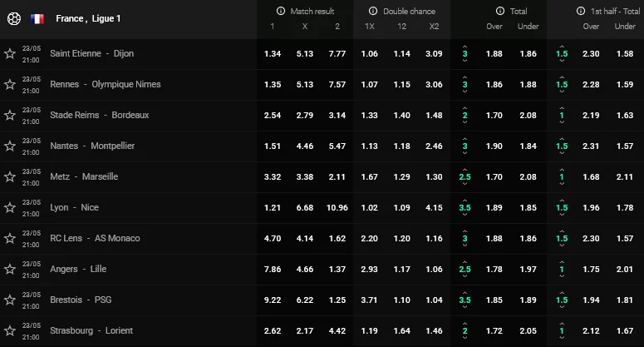The height and width of the screenshot is (347, 644).
Task: Toggle favorite star for Brestois - PSG
Action: click(x=10, y=300)
